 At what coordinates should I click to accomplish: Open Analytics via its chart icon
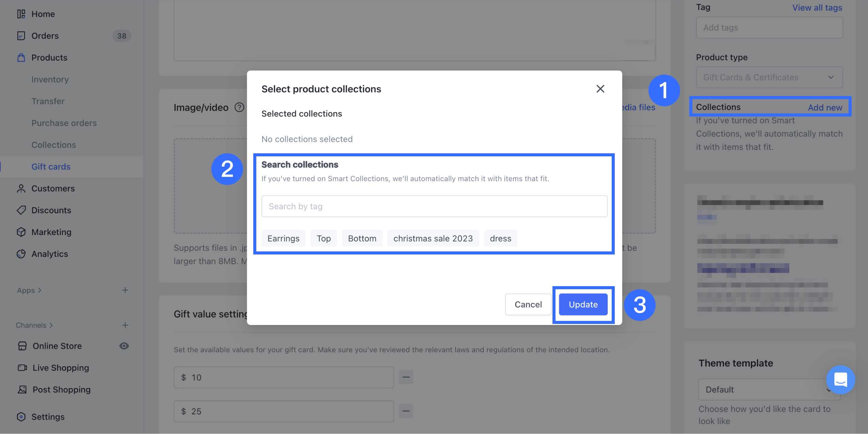[x=21, y=254]
